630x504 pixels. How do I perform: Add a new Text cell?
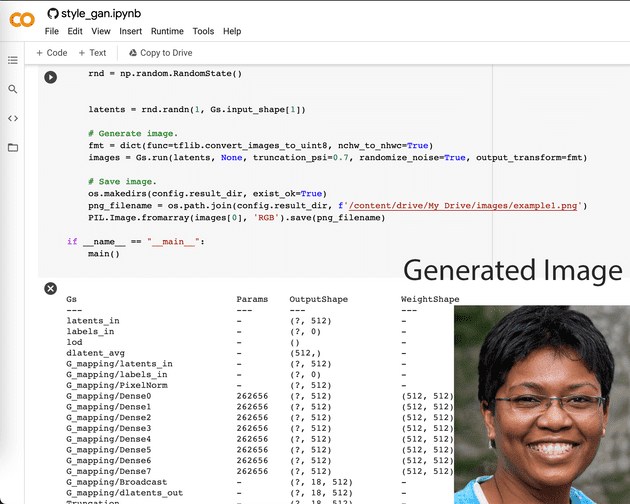tap(92, 53)
